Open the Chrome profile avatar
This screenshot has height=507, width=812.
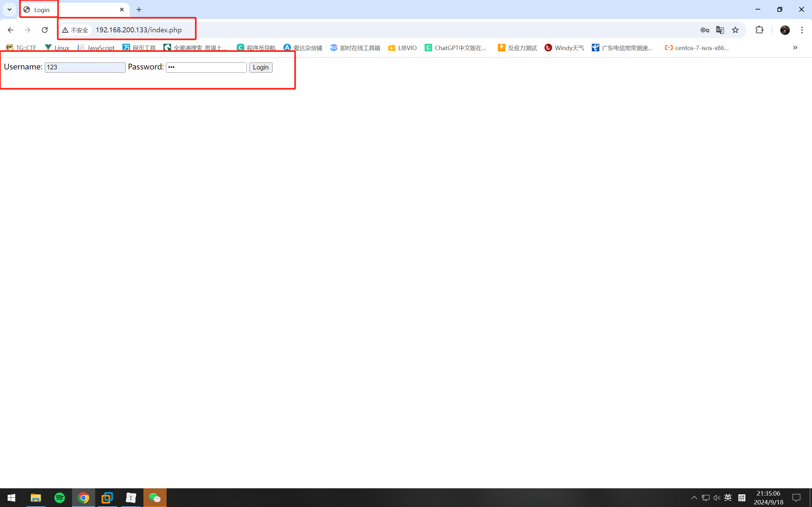[784, 30]
